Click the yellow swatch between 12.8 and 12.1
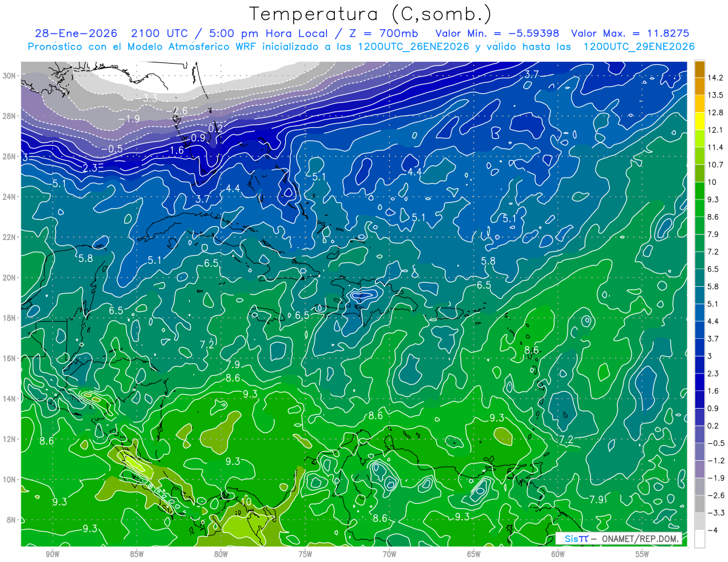728x562 pixels. (699, 121)
